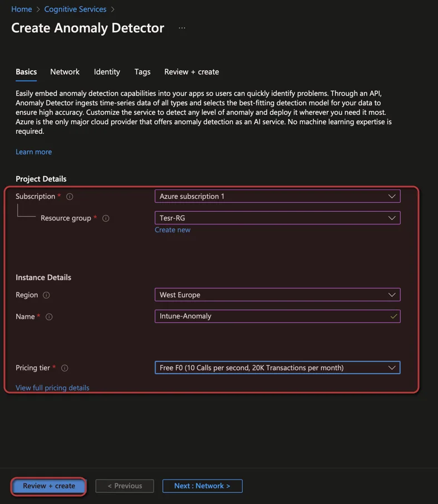Click the blue Review + create button
This screenshot has height=504, width=438.
tap(49, 486)
